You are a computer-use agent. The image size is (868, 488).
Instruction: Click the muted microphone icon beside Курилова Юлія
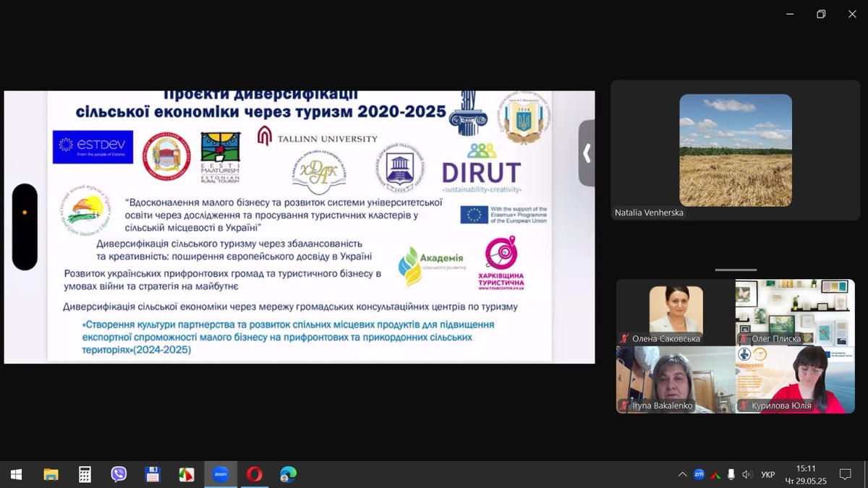click(744, 406)
